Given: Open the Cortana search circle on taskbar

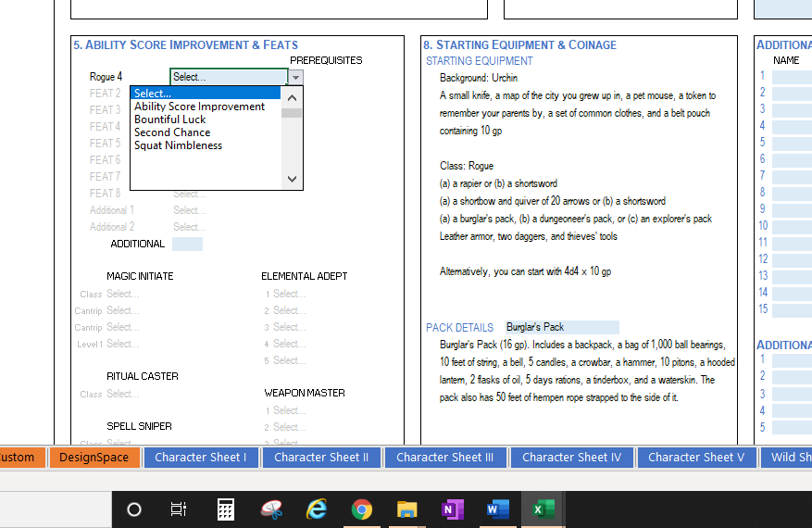Looking at the screenshot, I should [x=134, y=509].
